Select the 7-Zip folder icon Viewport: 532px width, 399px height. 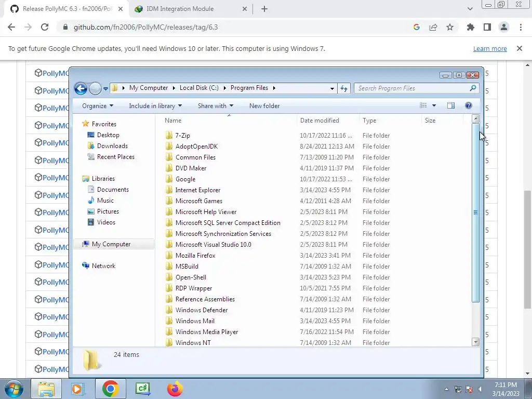169,136
